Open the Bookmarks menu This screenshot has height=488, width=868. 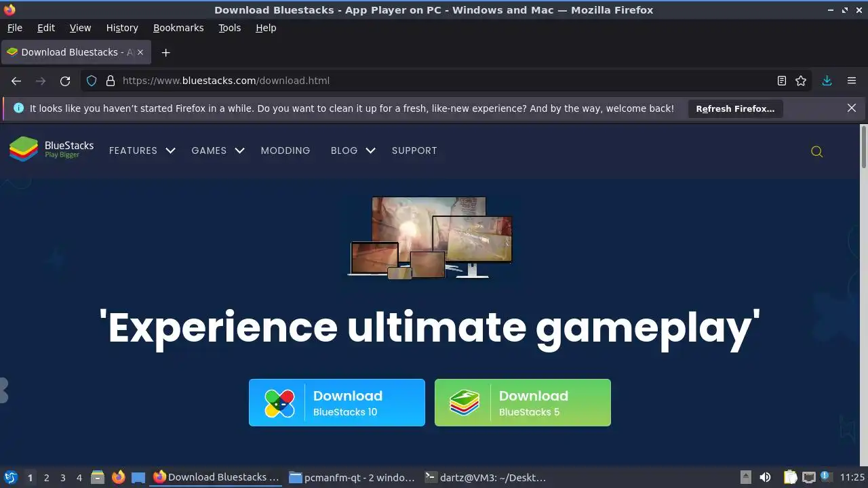pyautogui.click(x=178, y=28)
